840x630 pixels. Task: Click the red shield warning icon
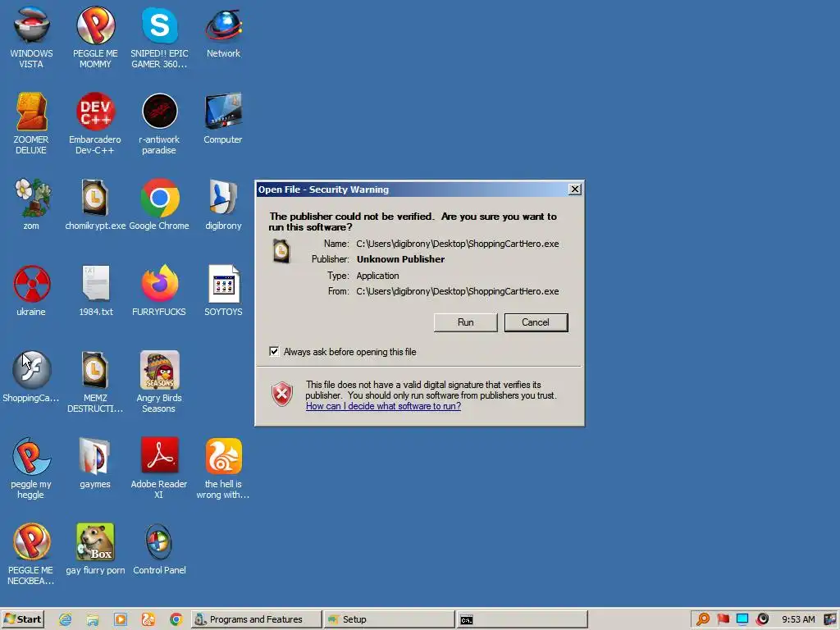(x=282, y=395)
